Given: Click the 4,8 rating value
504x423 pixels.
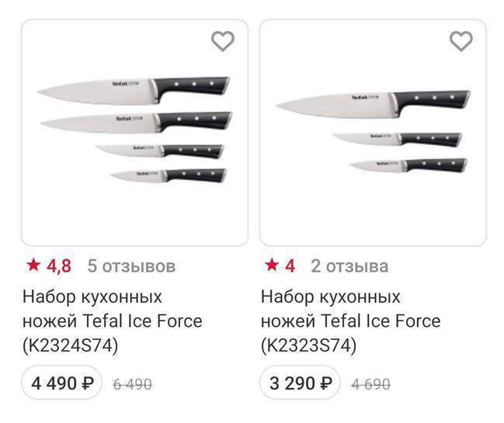Looking at the screenshot, I should coord(59,266).
